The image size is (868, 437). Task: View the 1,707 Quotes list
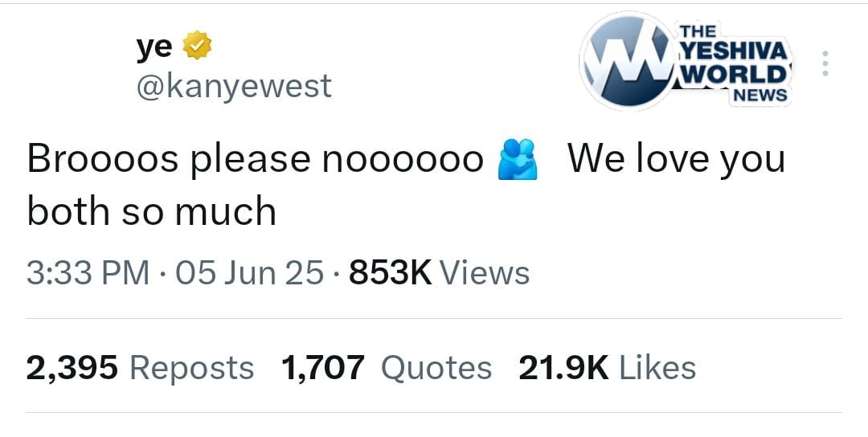(x=387, y=368)
